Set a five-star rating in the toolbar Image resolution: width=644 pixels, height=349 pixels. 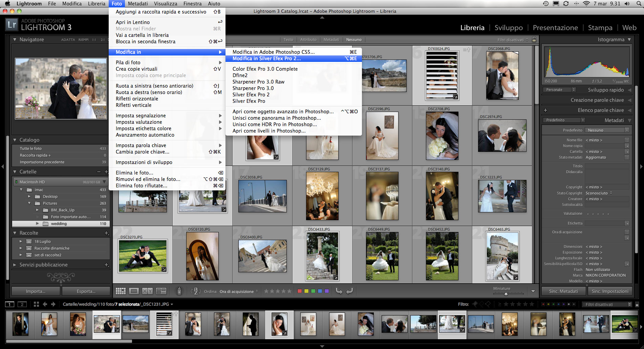[289, 291]
